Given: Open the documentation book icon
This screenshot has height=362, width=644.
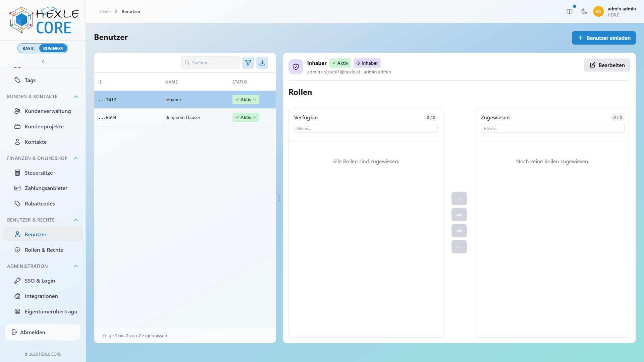Looking at the screenshot, I should (570, 11).
